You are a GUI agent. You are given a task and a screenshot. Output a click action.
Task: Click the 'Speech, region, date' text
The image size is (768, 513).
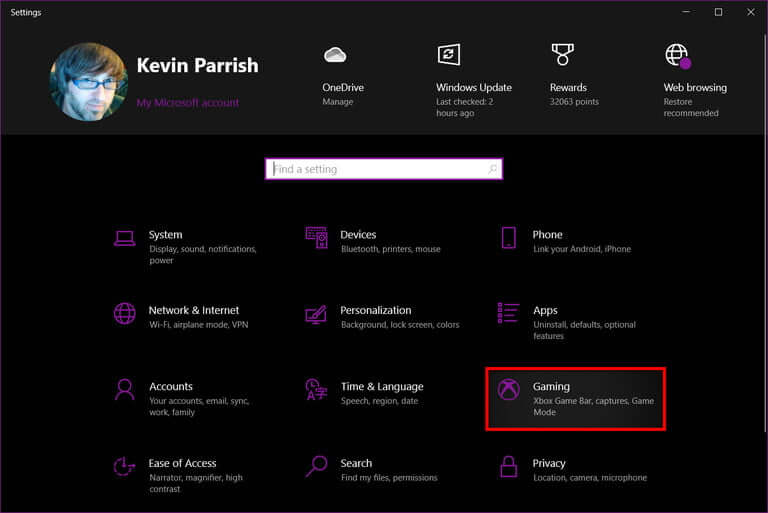[380, 401]
